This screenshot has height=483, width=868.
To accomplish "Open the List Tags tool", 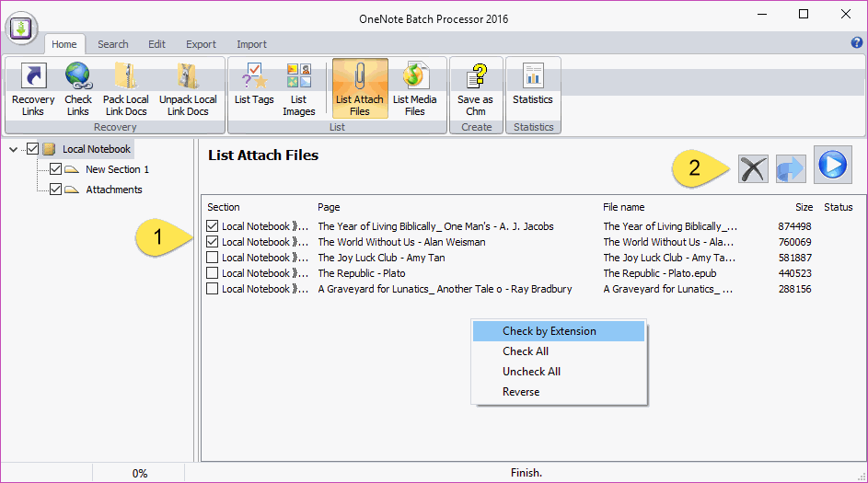I will tap(254, 84).
